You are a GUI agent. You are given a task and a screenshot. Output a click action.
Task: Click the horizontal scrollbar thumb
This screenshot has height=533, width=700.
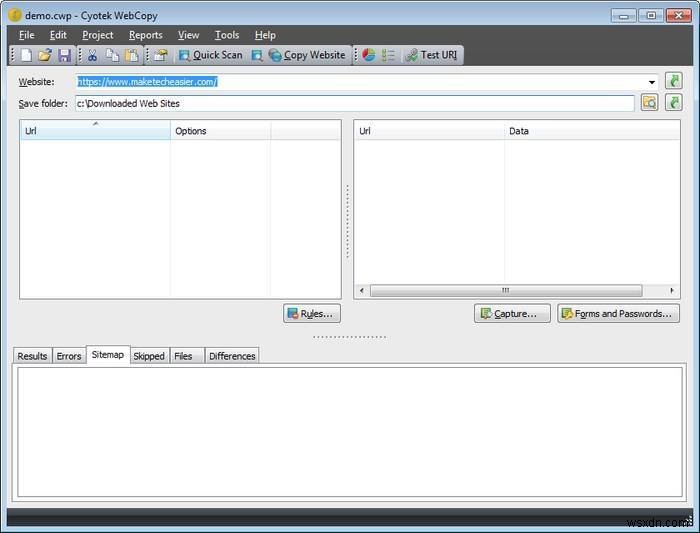(506, 291)
